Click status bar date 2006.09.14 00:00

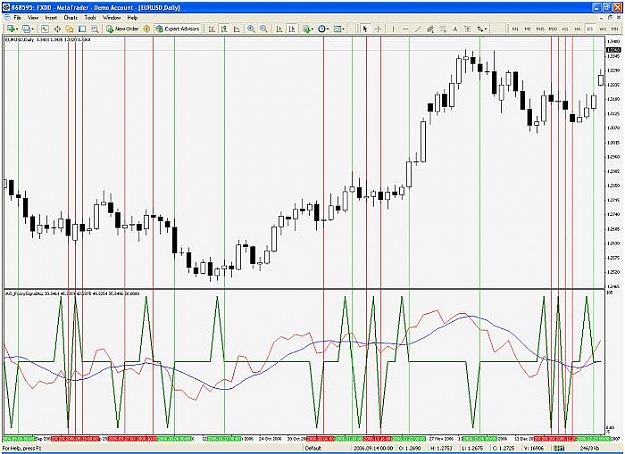(373, 448)
